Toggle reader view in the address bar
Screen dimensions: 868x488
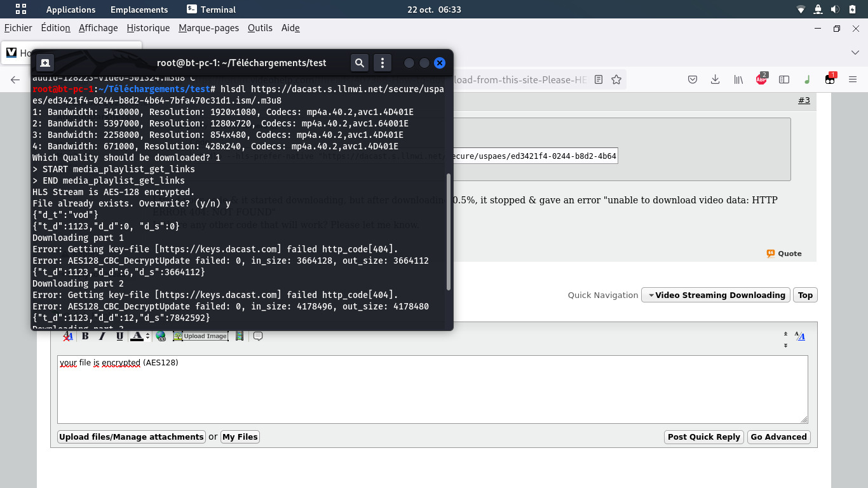(x=599, y=79)
